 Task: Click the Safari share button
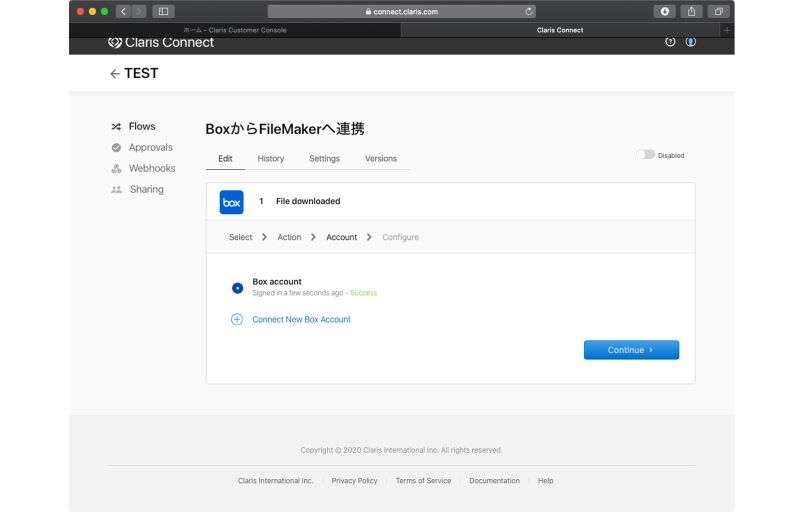[x=691, y=11]
